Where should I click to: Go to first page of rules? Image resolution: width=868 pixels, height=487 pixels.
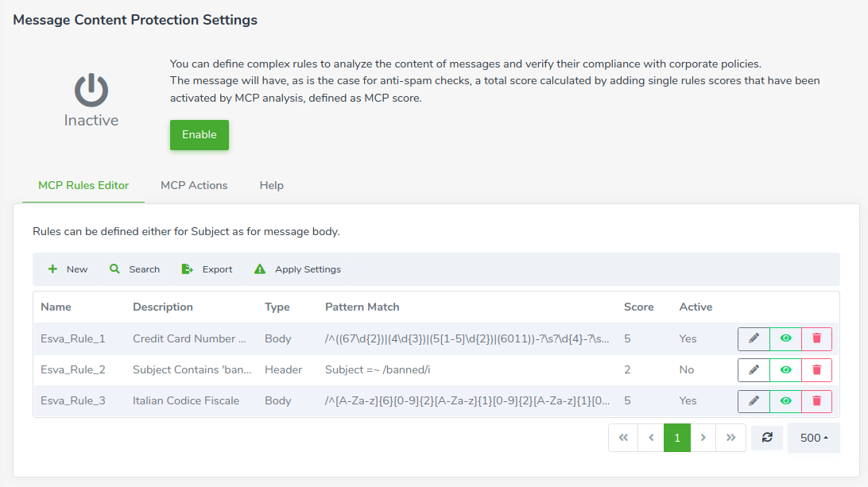623,438
